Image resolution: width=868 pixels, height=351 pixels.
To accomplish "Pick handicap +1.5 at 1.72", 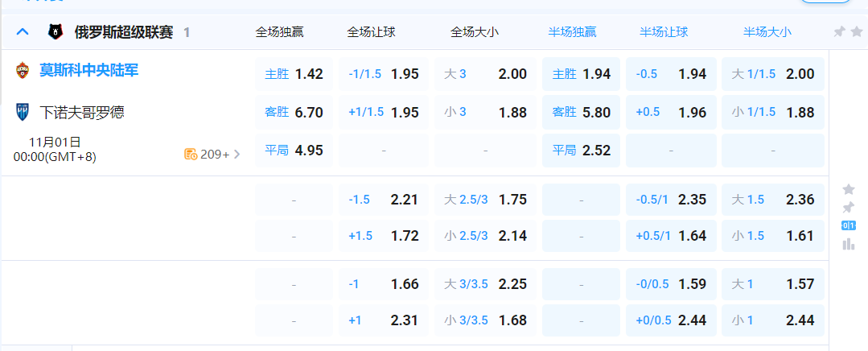I will click(383, 236).
